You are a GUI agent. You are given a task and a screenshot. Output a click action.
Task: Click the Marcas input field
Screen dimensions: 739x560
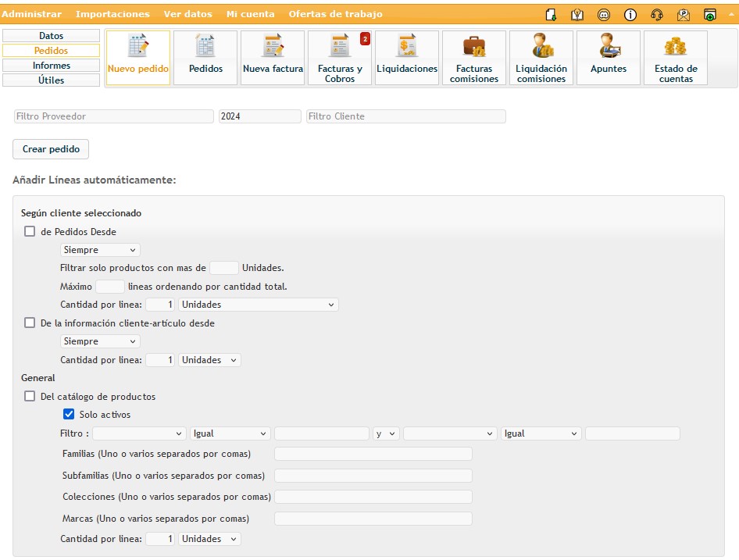[373, 519]
